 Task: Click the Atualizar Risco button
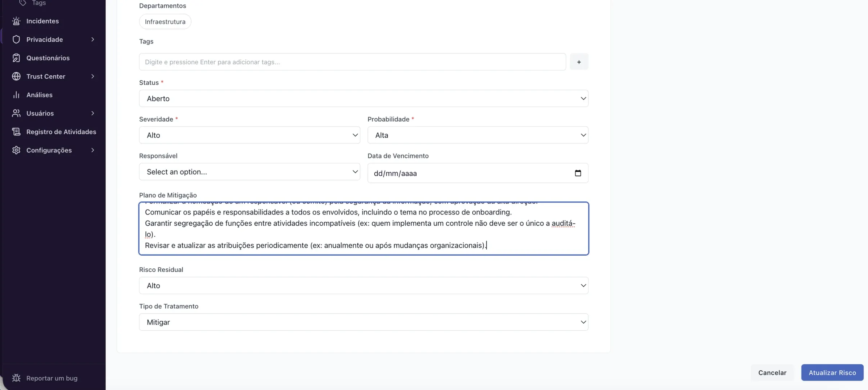click(832, 373)
